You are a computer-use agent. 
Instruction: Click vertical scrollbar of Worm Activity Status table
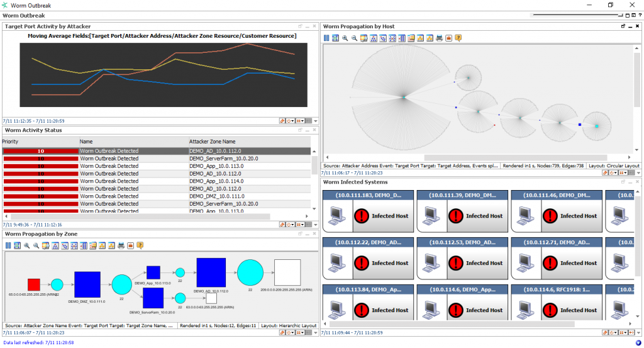(314, 165)
